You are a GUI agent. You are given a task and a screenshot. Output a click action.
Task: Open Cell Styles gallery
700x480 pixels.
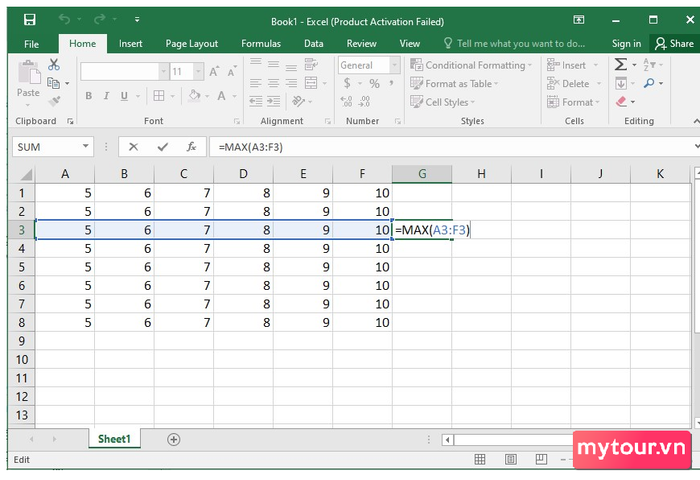point(442,102)
